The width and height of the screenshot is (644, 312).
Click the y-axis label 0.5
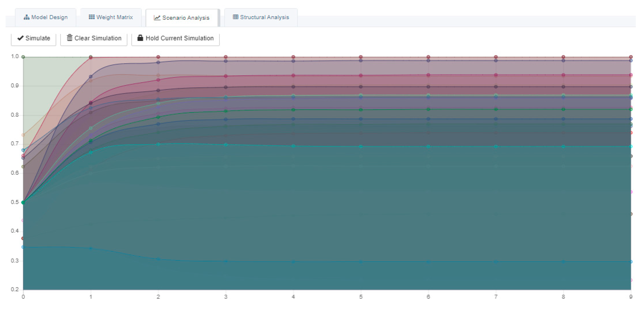pos(15,202)
